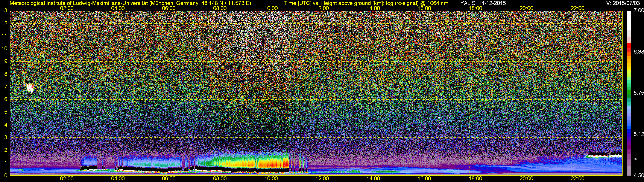Viewport: 644px width, 182px height.
Task: Click the 7.00 label atop the color scale
Action: coord(638,10)
